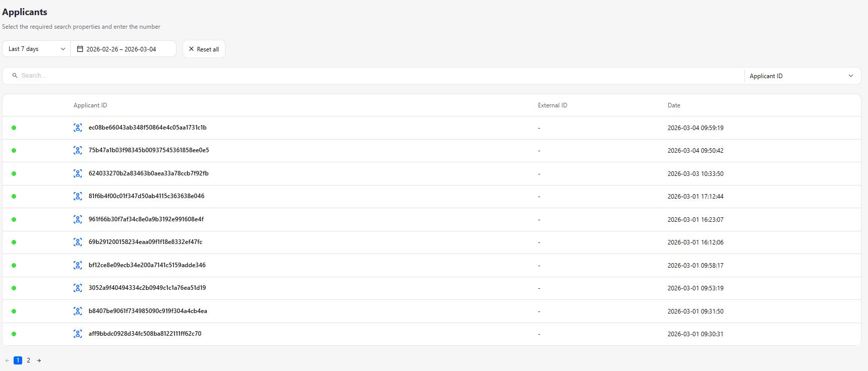The width and height of the screenshot is (868, 371).
Task: Click face icon next to 624033270b2a83463
Action: (78, 173)
